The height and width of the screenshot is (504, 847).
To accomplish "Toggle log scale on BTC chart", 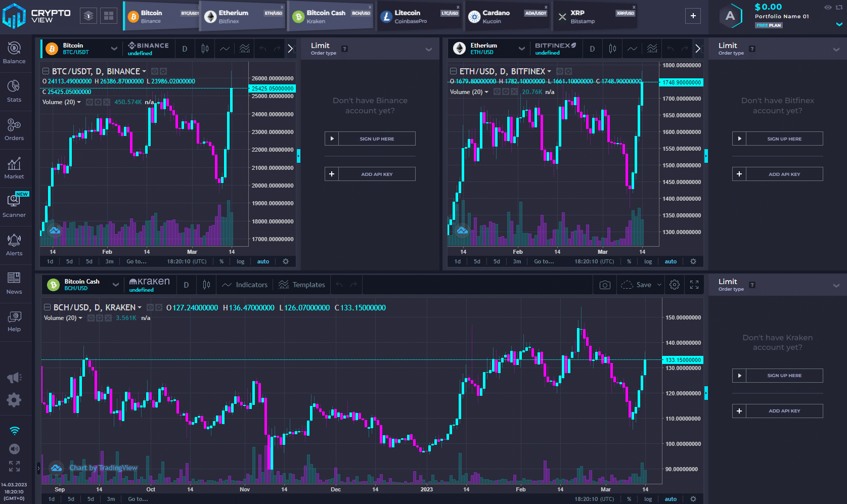I will click(241, 261).
